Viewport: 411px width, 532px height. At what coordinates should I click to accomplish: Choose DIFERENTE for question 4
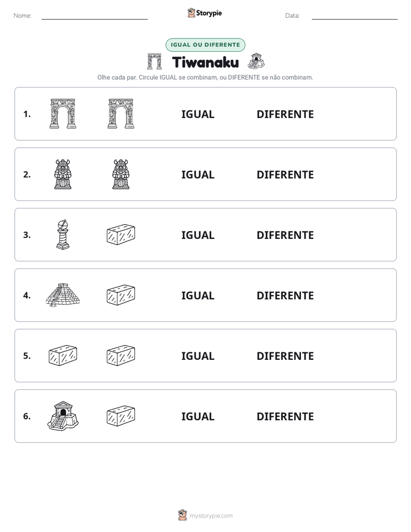(285, 295)
